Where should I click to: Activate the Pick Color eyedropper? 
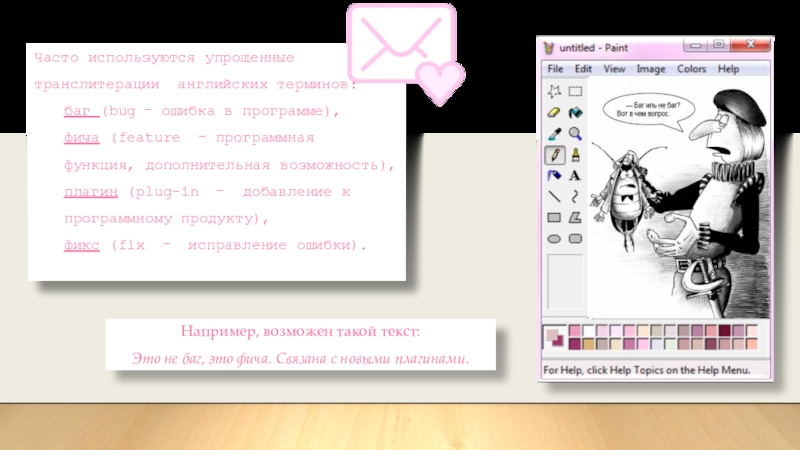pos(554,134)
